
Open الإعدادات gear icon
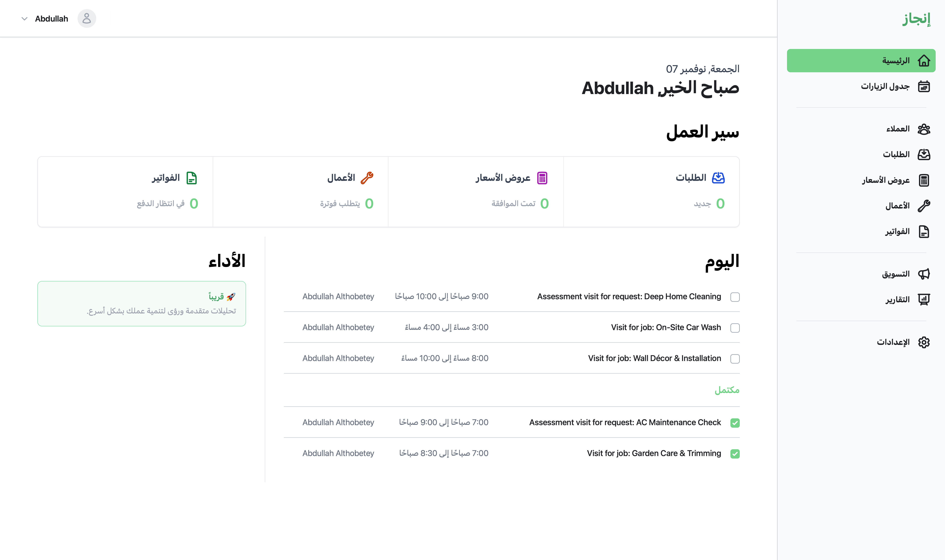coord(924,342)
